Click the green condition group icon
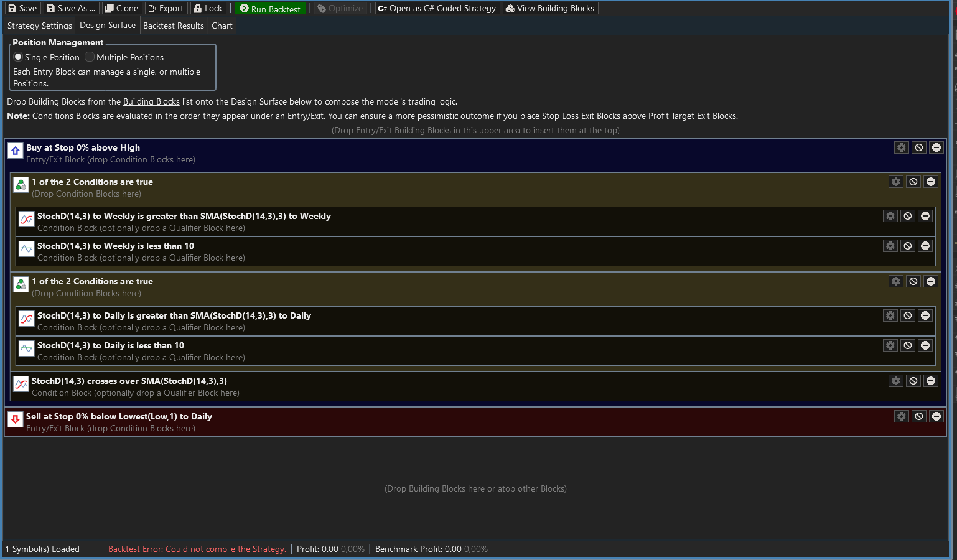Viewport: 957px width, 560px height. click(x=21, y=185)
